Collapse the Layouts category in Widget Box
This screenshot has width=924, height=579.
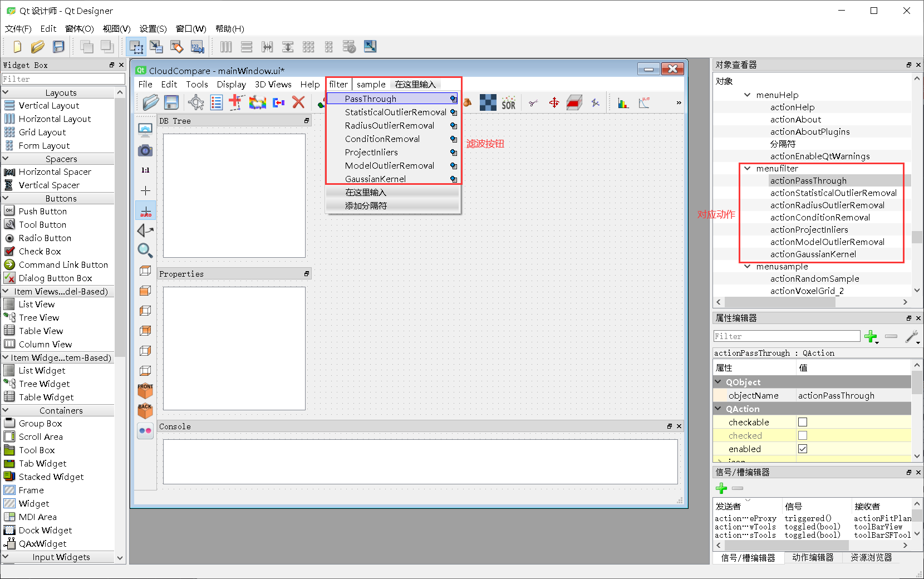(6, 92)
